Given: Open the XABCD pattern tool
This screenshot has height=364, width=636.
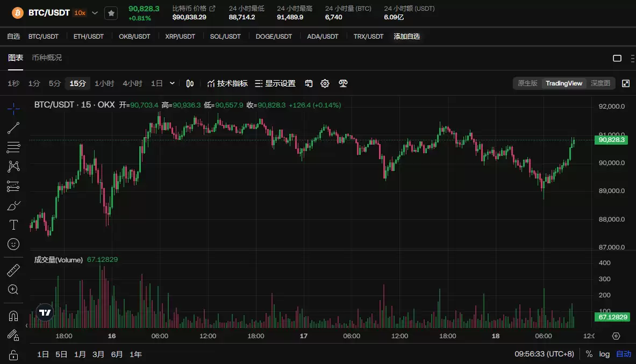Looking at the screenshot, I should coord(13,166).
